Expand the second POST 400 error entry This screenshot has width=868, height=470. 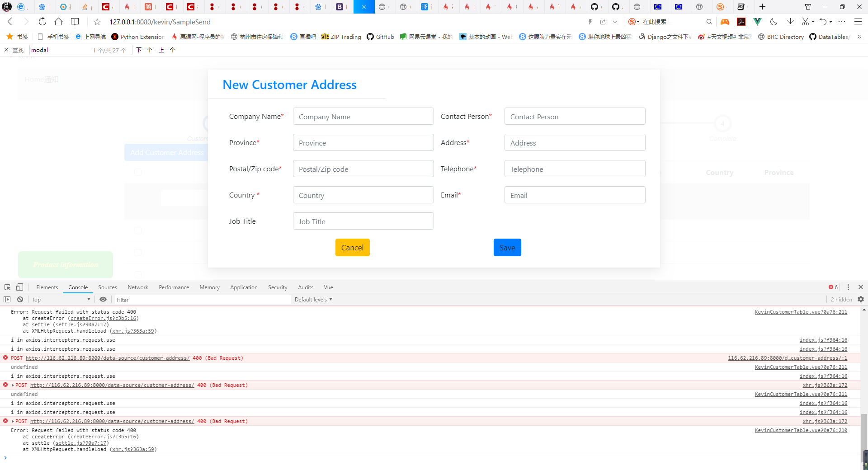[13, 385]
